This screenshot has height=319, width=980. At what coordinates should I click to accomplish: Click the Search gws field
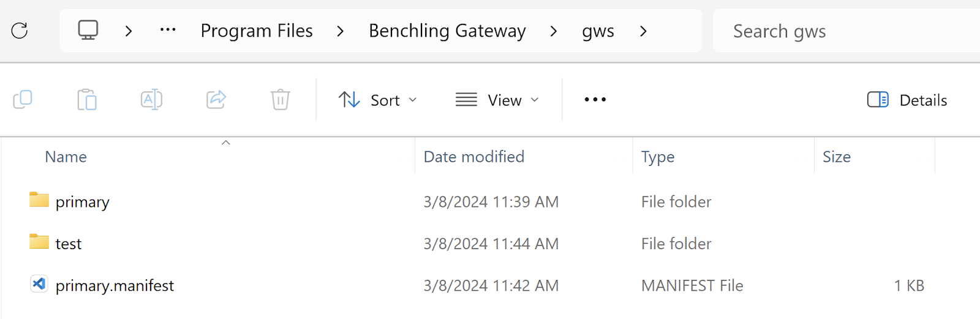click(x=845, y=31)
